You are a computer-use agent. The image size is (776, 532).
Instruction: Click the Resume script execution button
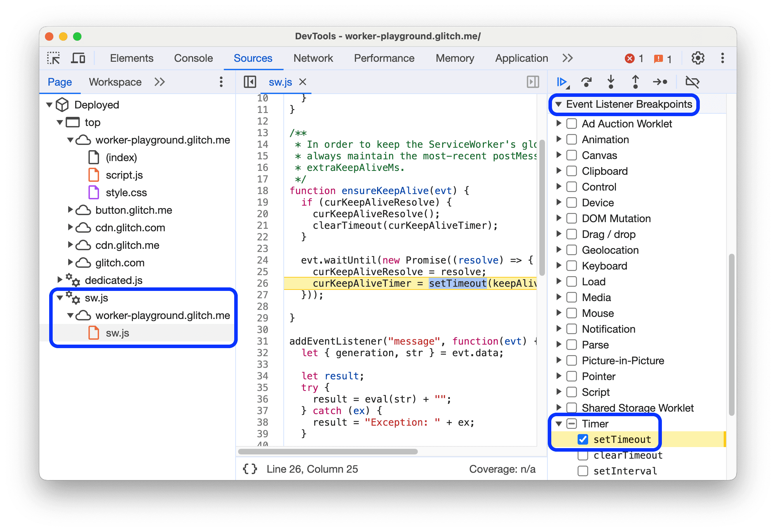(561, 82)
